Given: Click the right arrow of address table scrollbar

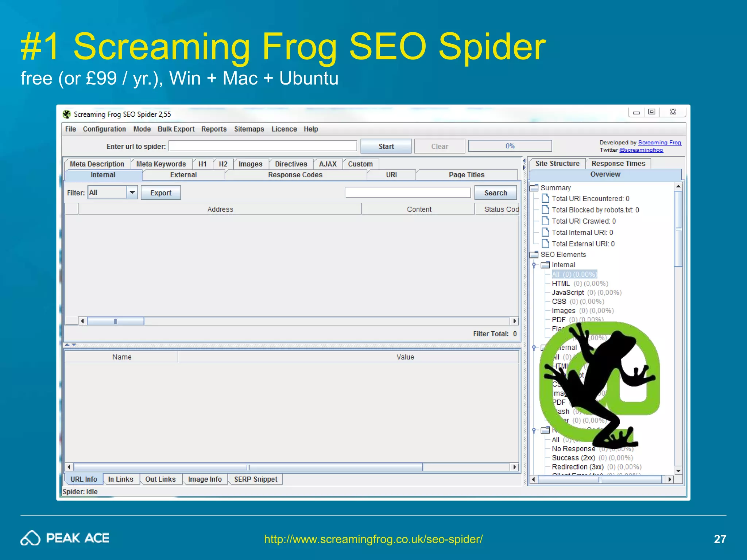Looking at the screenshot, I should (514, 321).
